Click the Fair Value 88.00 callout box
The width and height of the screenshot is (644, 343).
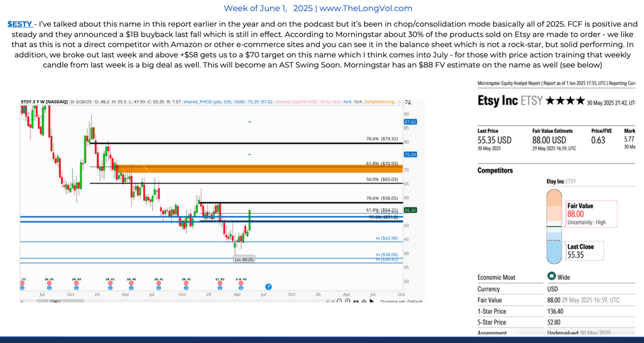tap(592, 214)
